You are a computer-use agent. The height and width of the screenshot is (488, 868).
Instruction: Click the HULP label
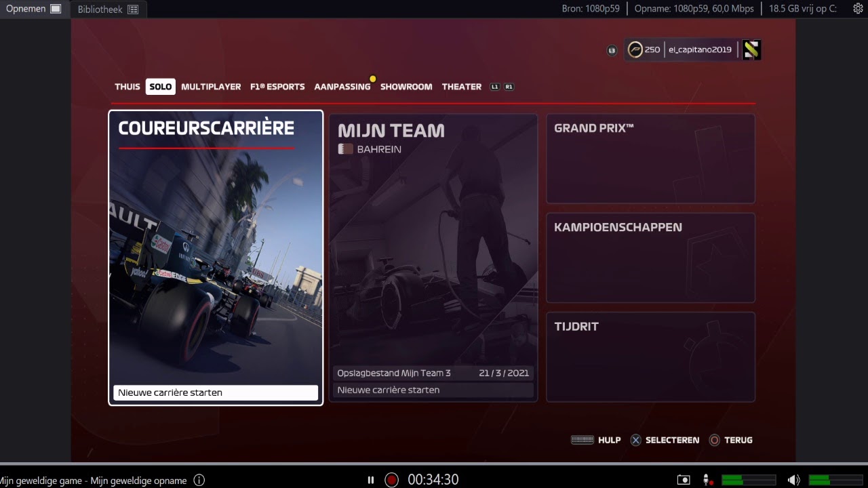(x=610, y=440)
